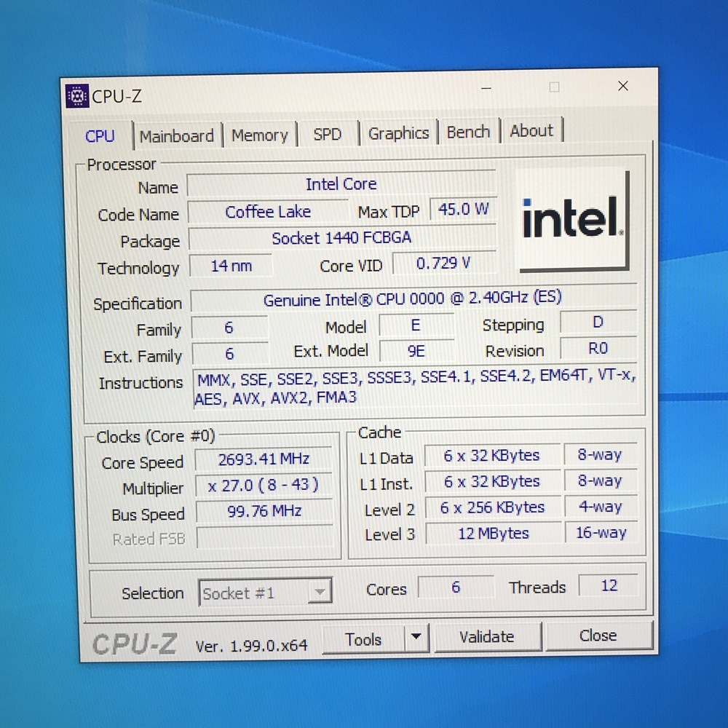Click the Max TDP value box
This screenshot has width=728, height=728.
click(462, 210)
